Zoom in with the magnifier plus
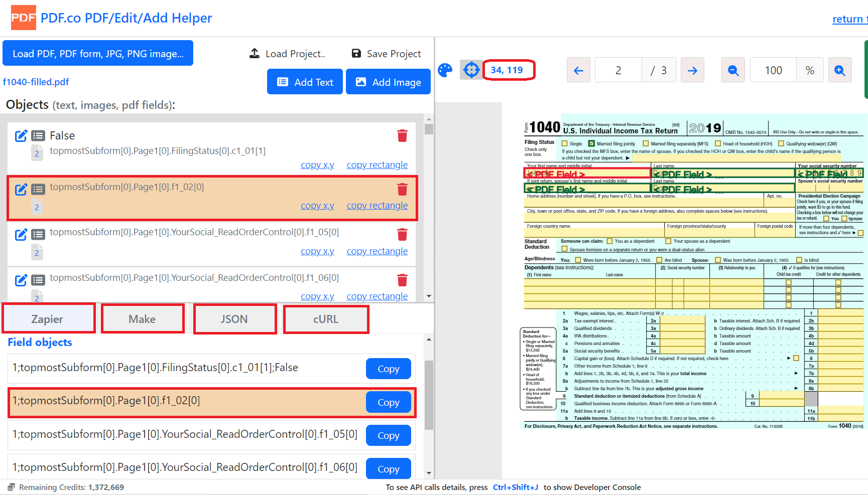868x495 pixels. 839,70
